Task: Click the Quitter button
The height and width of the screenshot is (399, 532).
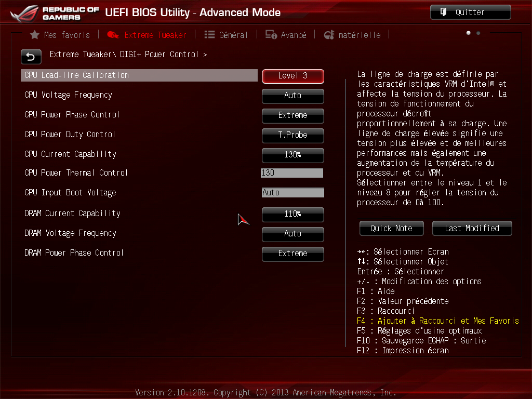Action: click(471, 12)
